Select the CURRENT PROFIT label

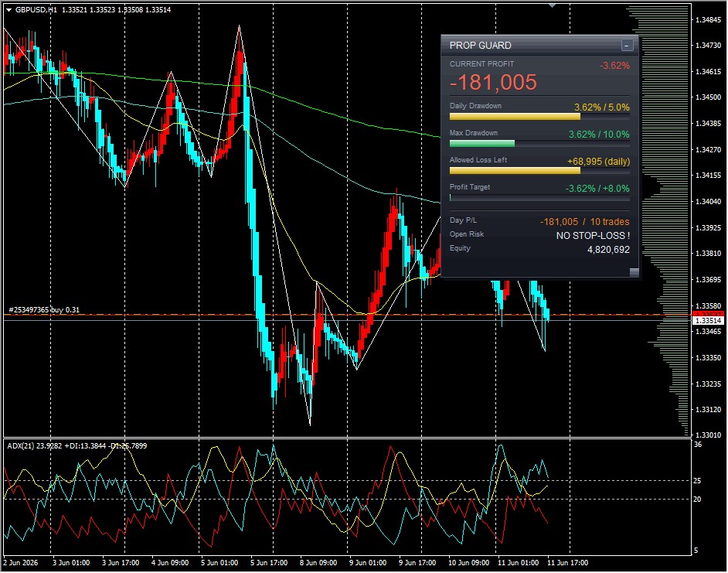[x=481, y=64]
